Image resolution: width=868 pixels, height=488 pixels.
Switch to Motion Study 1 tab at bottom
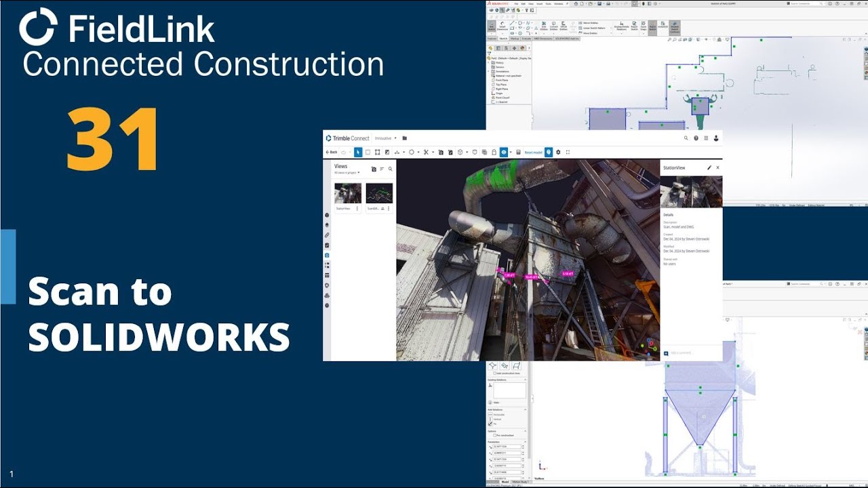click(x=519, y=482)
